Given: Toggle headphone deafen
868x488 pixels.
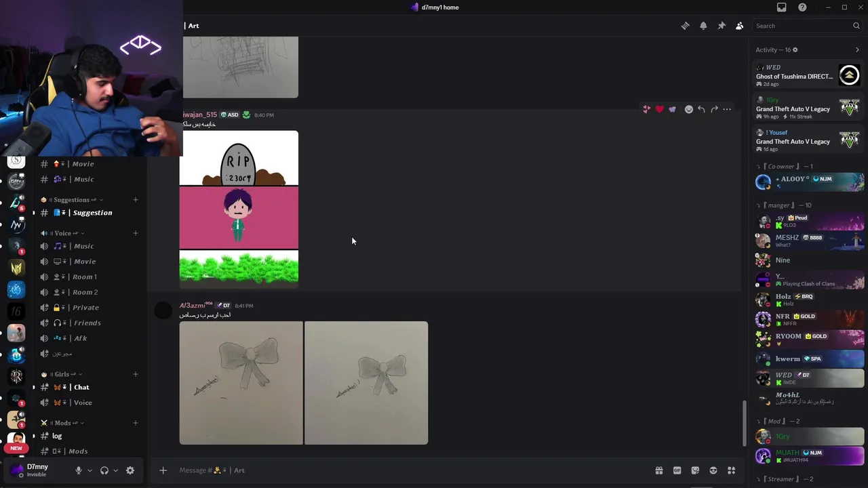Looking at the screenshot, I should pyautogui.click(x=104, y=470).
